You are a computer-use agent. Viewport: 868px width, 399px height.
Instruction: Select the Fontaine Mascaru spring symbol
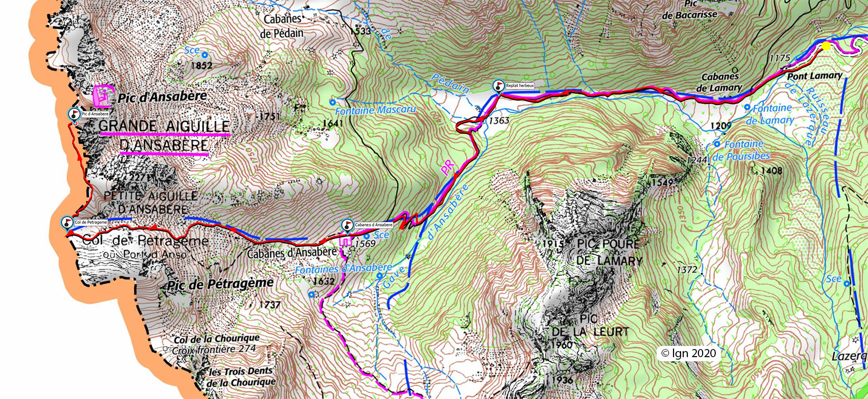coord(333,103)
